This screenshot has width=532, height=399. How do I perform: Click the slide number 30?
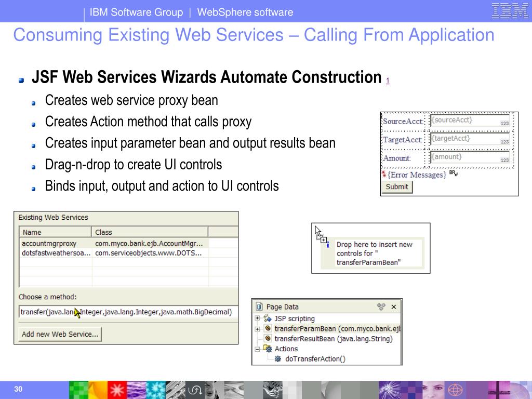[x=18, y=389]
